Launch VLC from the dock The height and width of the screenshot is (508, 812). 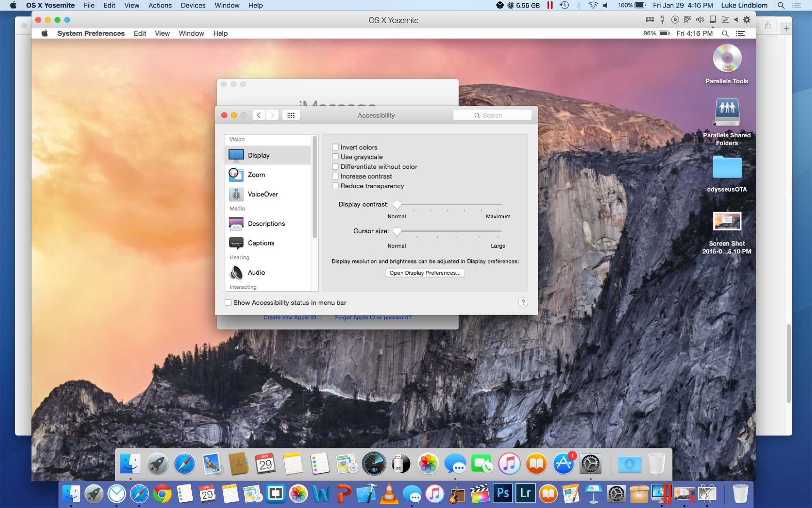click(389, 494)
